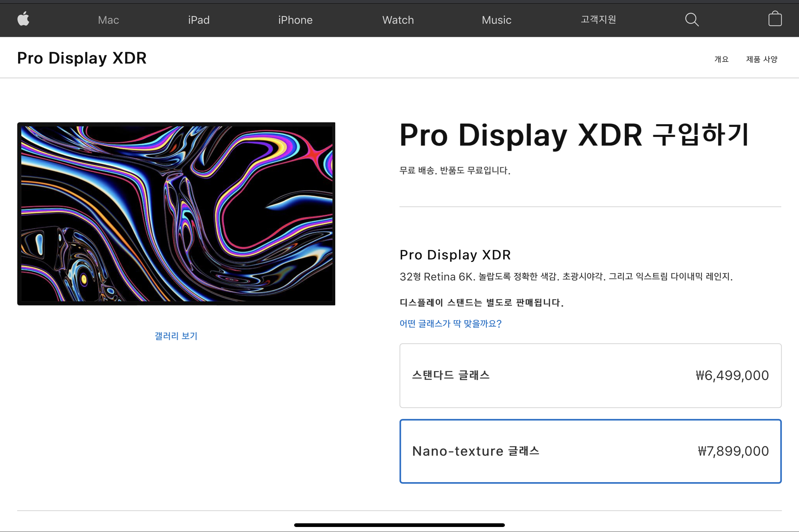Choose the ₩6,499,000 price option
799x532 pixels.
[732, 376]
